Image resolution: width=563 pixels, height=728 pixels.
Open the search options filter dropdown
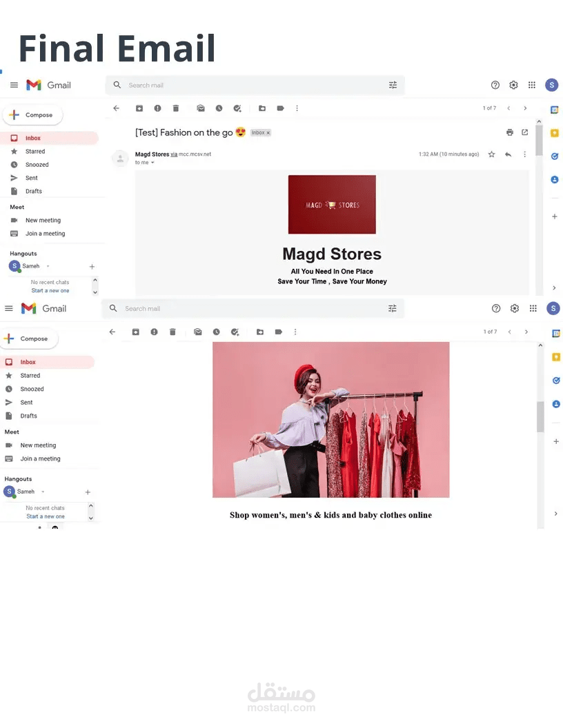coord(393,85)
